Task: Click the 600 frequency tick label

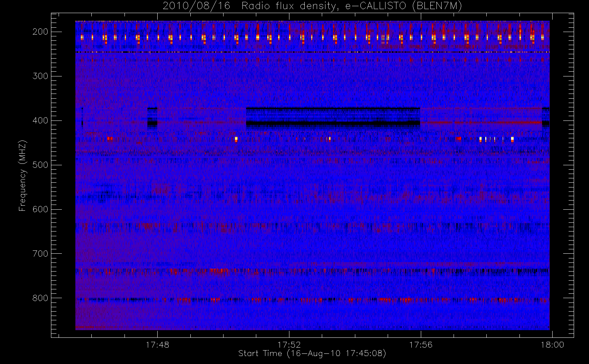Action: coord(40,209)
